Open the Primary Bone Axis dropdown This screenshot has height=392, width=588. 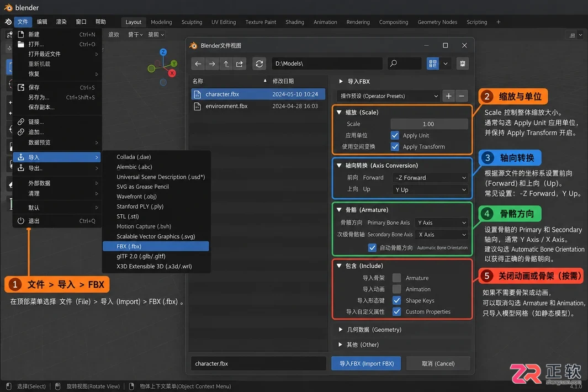(x=442, y=223)
